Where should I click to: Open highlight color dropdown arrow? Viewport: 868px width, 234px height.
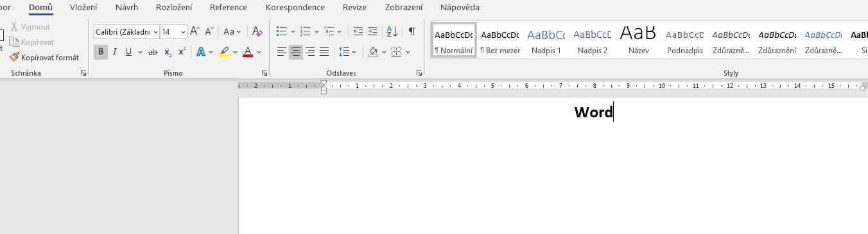point(235,52)
